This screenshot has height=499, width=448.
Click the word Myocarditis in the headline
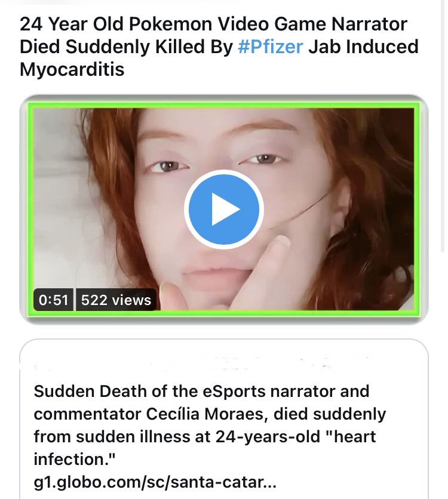pos(72,69)
